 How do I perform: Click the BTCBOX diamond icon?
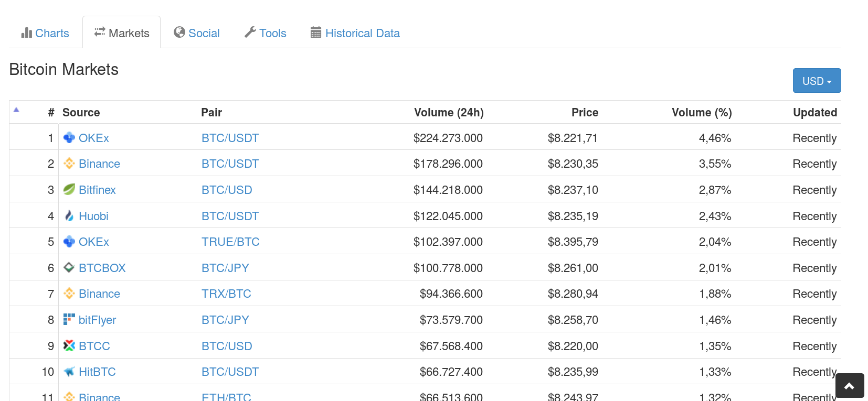pos(69,267)
